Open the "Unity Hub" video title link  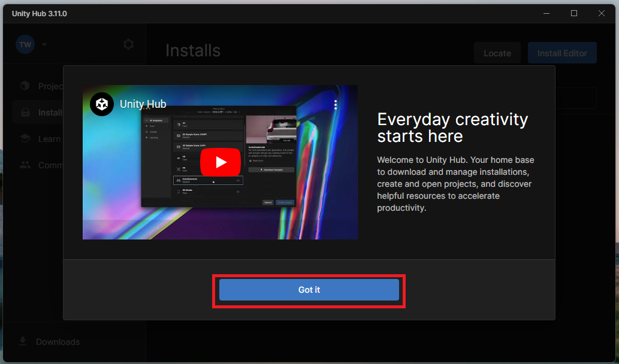pyautogui.click(x=143, y=104)
